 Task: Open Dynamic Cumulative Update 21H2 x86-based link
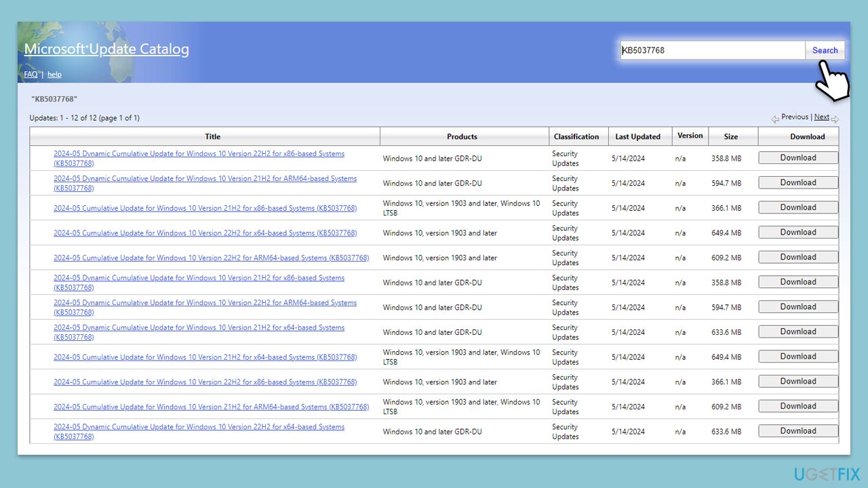199,283
